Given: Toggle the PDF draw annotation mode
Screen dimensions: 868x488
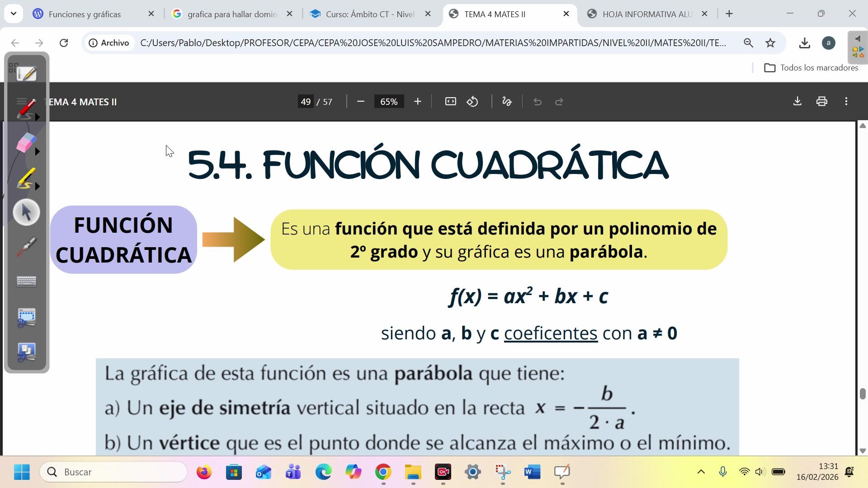Looking at the screenshot, I should (x=507, y=102).
